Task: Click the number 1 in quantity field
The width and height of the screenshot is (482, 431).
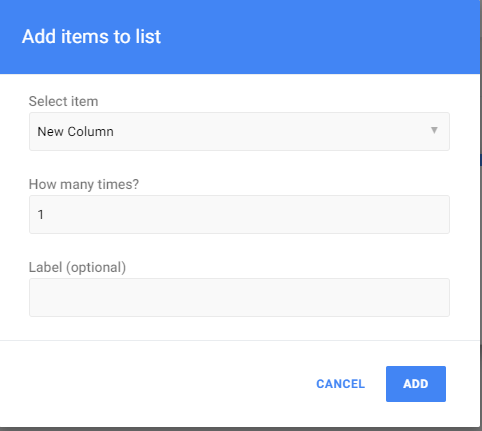Action: point(41,215)
